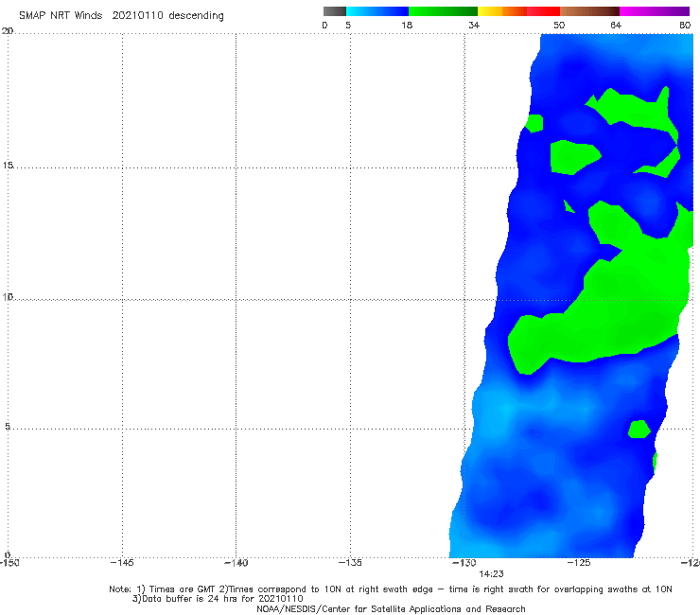
Task: Select the brown segment of the colorbar
Action: [589, 11]
